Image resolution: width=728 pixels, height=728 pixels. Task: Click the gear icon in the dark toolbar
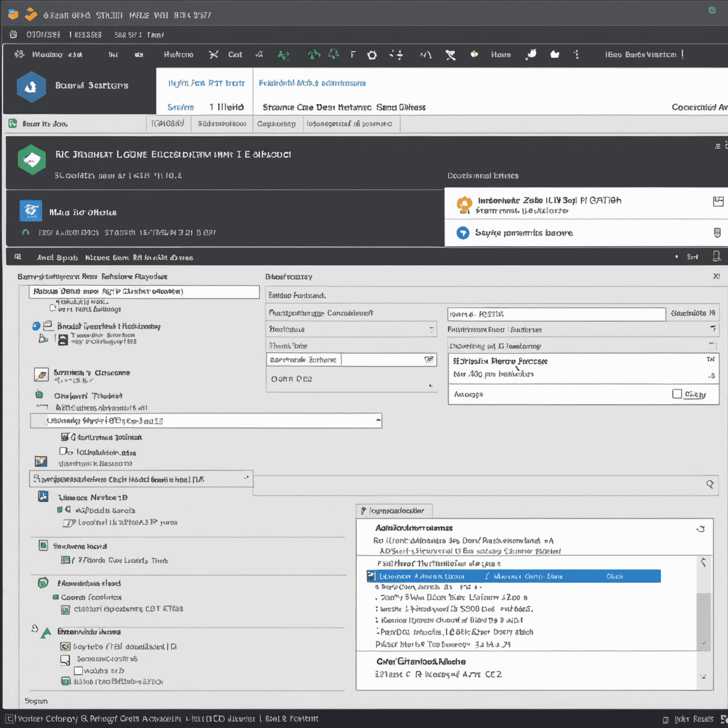pyautogui.click(x=372, y=55)
